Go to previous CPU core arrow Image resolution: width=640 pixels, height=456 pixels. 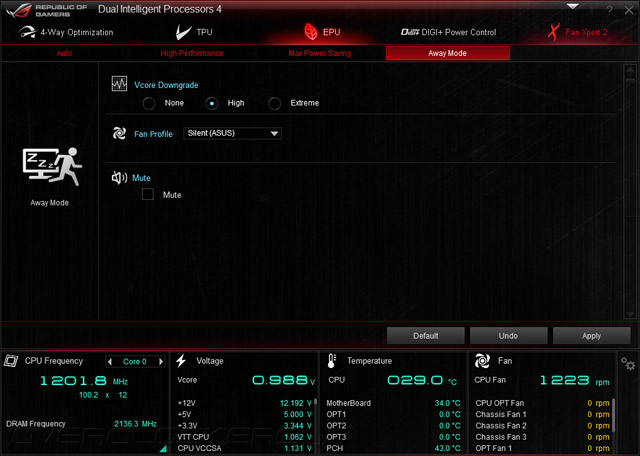click(x=109, y=361)
